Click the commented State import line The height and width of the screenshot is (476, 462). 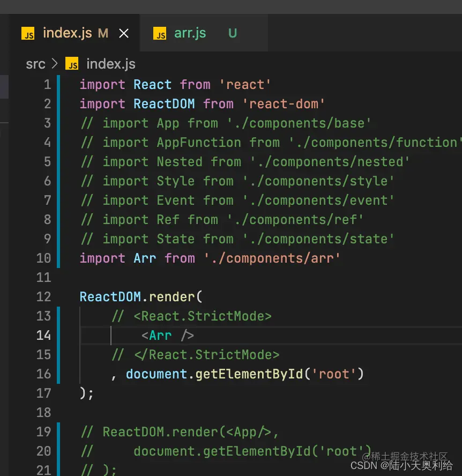pyautogui.click(x=237, y=239)
